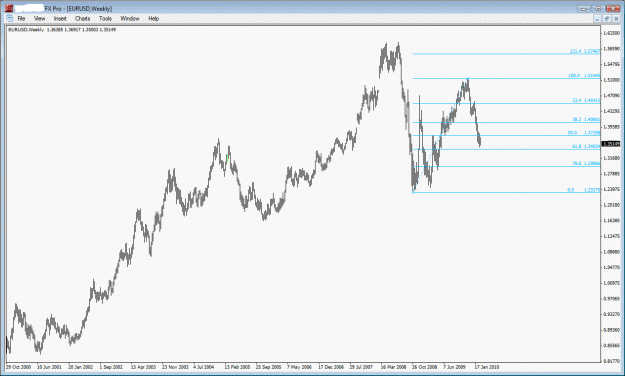This screenshot has height=376, width=625.
Task: Click the chart document icon beside File menu
Action: [10, 18]
